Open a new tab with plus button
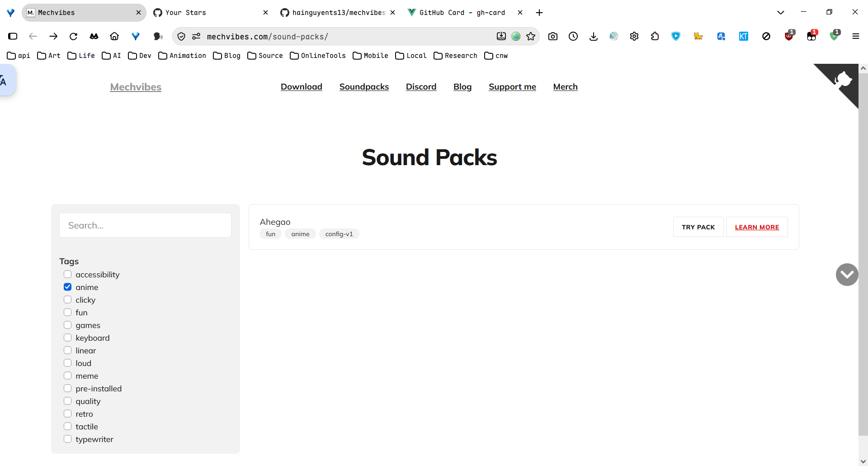Screen dimensions: 868x466 click(539, 13)
